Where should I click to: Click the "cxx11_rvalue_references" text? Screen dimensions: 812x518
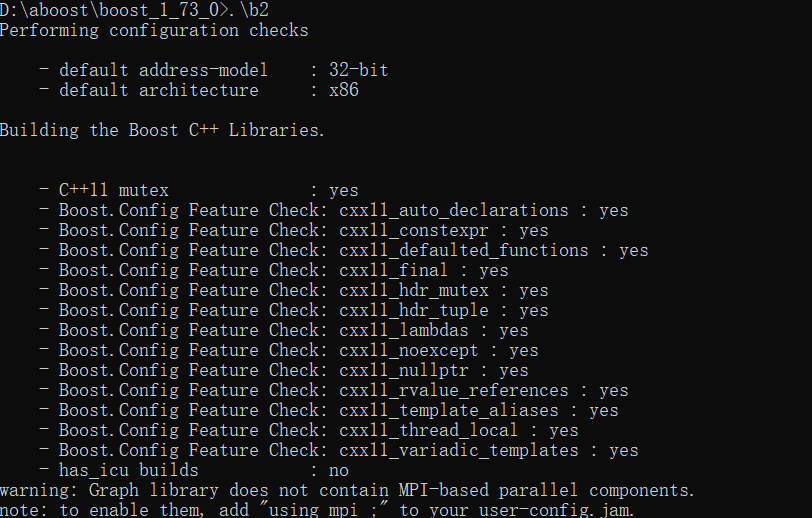454,390
